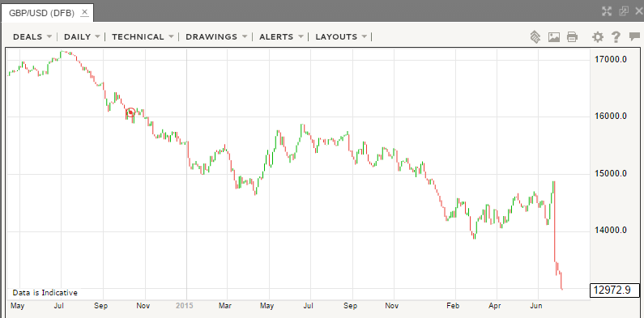Save chart as image via picture icon

click(553, 37)
